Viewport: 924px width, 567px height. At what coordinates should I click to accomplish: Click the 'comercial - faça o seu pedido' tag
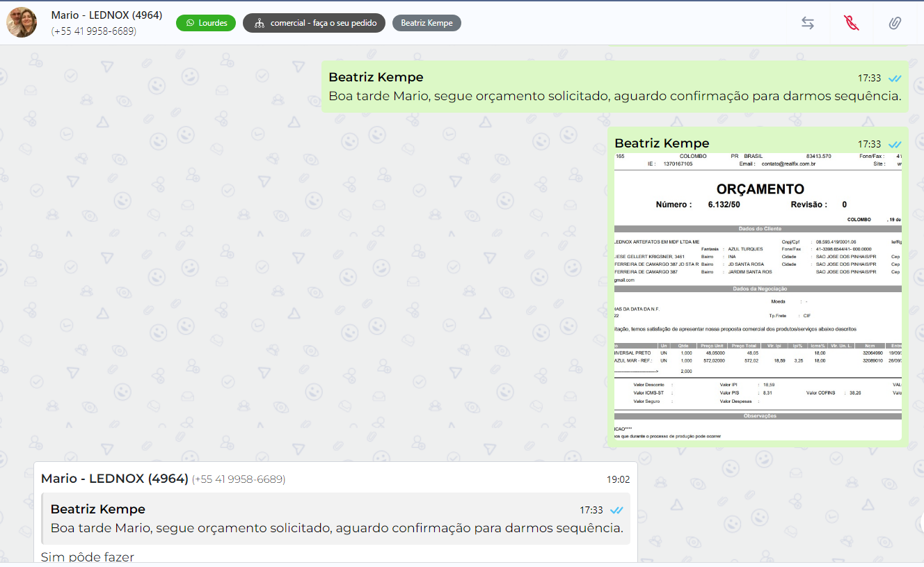[x=314, y=23]
